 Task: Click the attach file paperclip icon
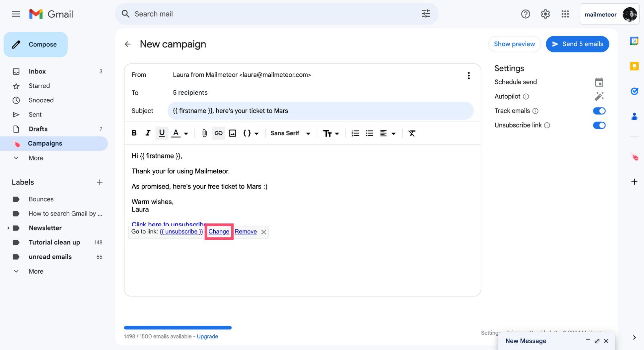(x=204, y=133)
